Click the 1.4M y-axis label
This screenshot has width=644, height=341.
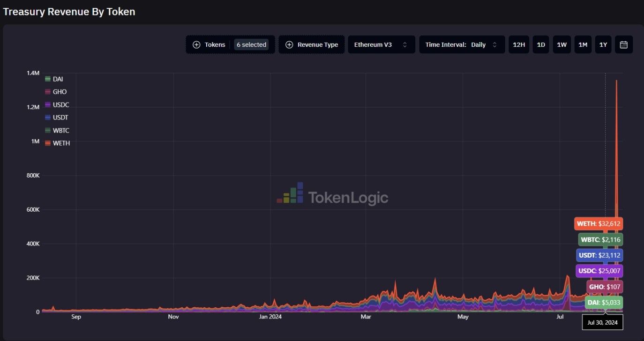point(33,73)
